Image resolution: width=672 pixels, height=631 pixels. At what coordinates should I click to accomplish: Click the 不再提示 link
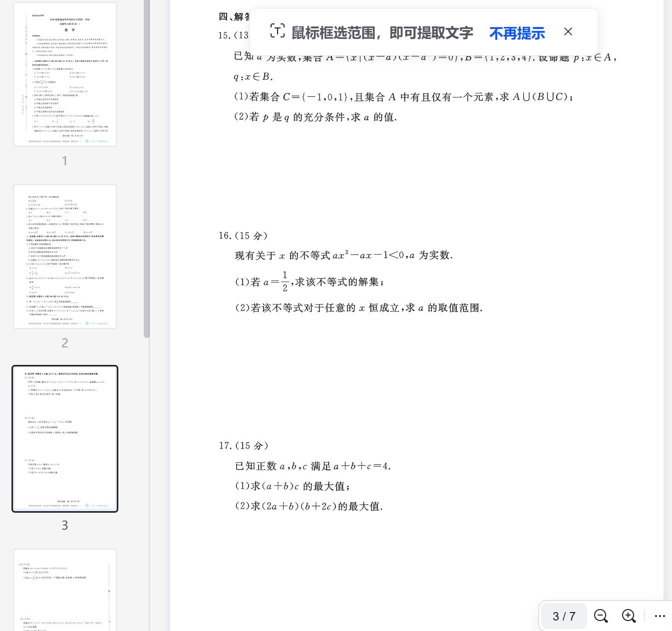[517, 33]
